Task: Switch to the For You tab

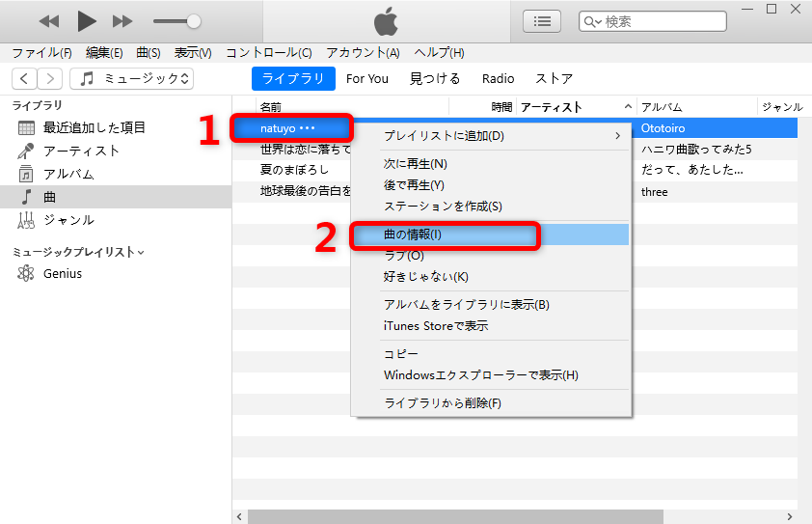Action: pos(367,79)
